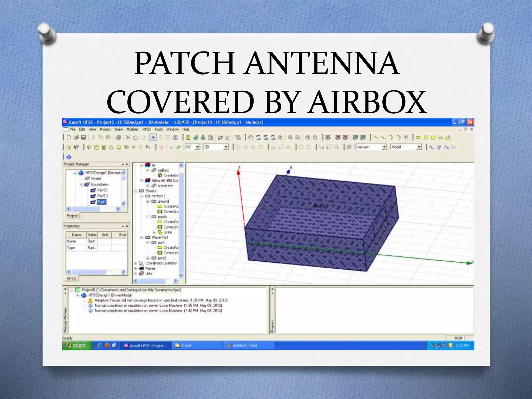Click the Windows start button
The height and width of the screenshot is (399, 532).
77,345
